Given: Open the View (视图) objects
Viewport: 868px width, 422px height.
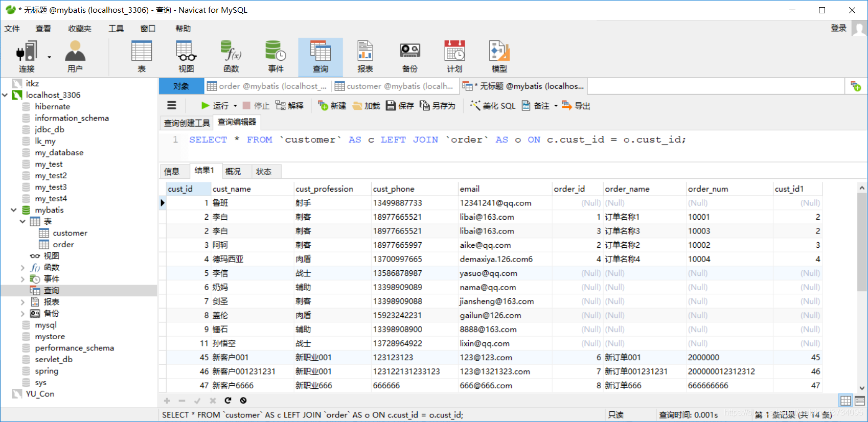Looking at the screenshot, I should point(186,56).
